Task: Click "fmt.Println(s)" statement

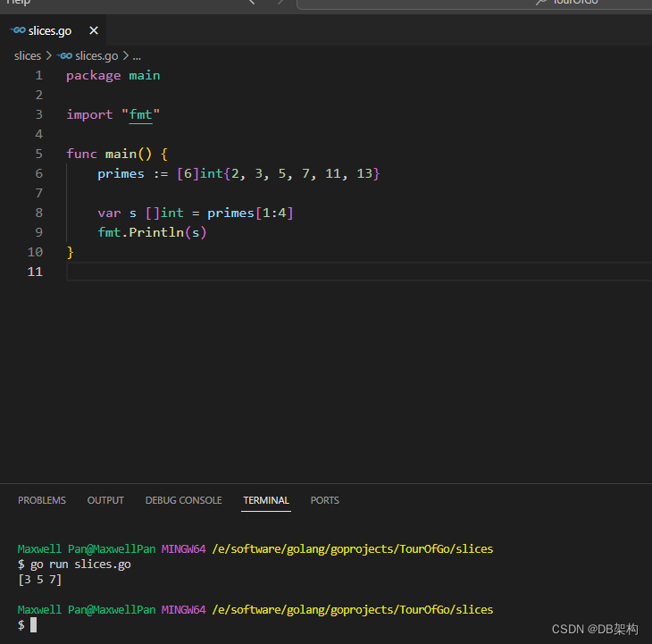Action: pos(152,232)
